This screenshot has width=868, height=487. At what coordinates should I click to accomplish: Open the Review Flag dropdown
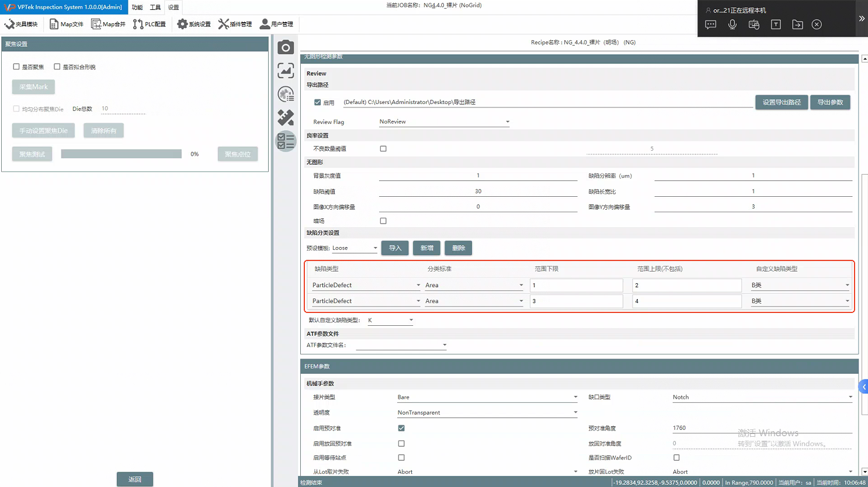point(445,121)
